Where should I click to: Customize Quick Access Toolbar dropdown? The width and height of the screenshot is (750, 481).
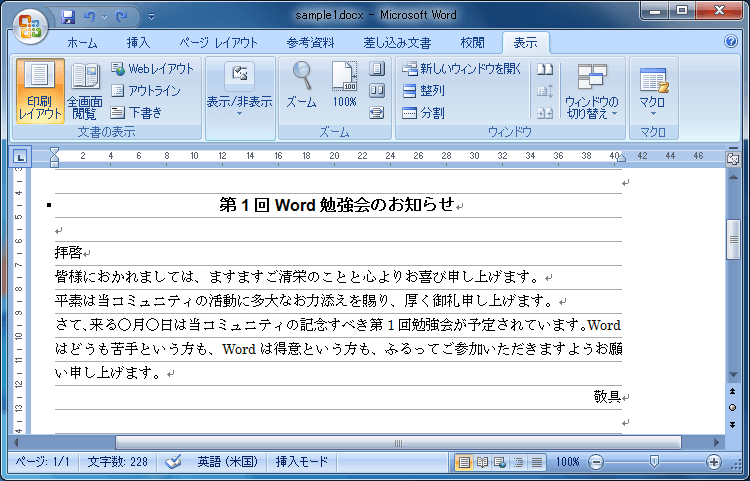click(151, 17)
